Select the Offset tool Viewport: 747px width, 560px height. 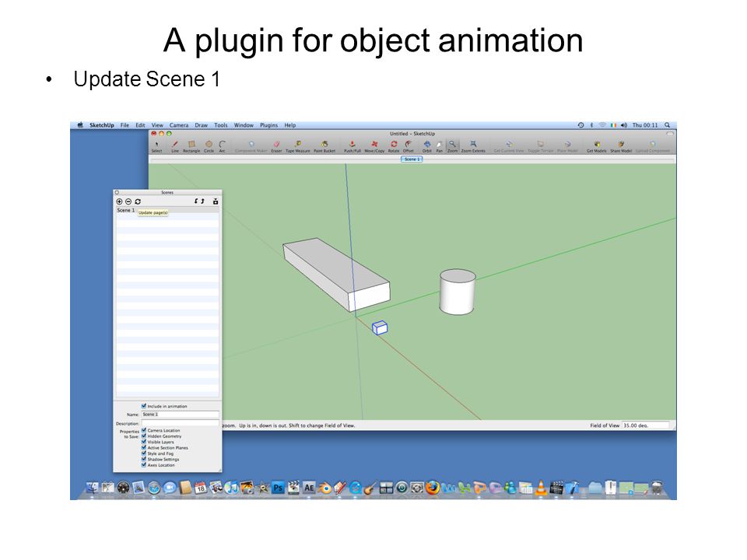(409, 146)
